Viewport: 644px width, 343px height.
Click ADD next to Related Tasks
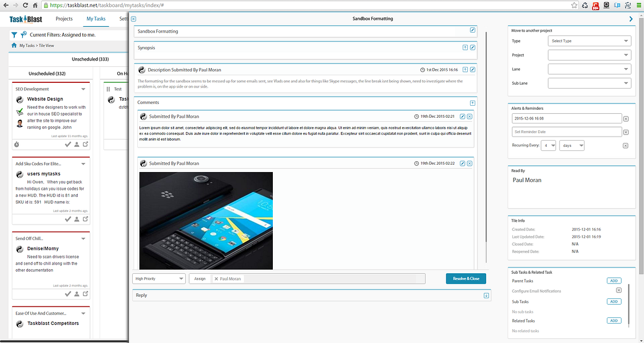[x=614, y=321]
